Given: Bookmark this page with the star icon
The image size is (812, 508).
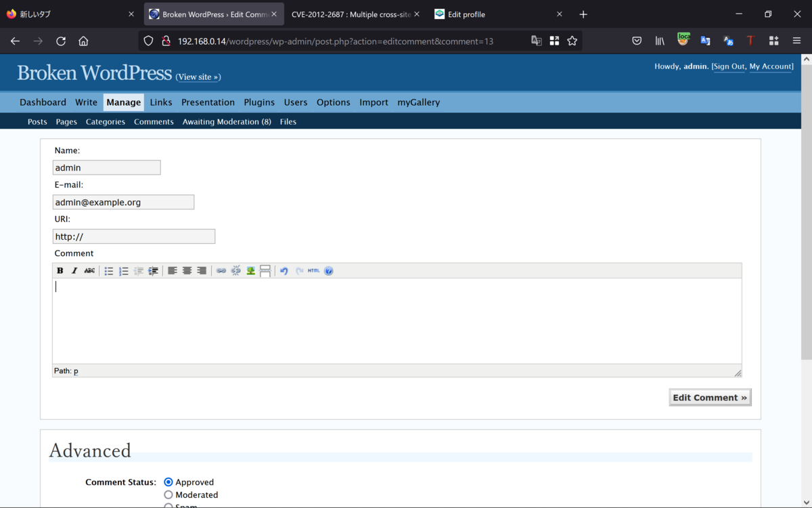Looking at the screenshot, I should tap(572, 41).
